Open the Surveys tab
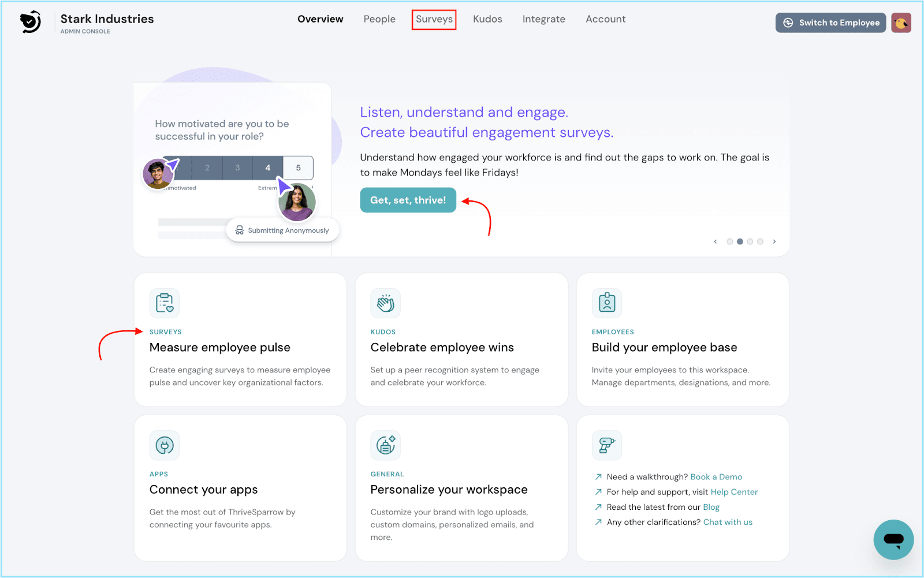Image resolution: width=924 pixels, height=578 pixels. 434,19
